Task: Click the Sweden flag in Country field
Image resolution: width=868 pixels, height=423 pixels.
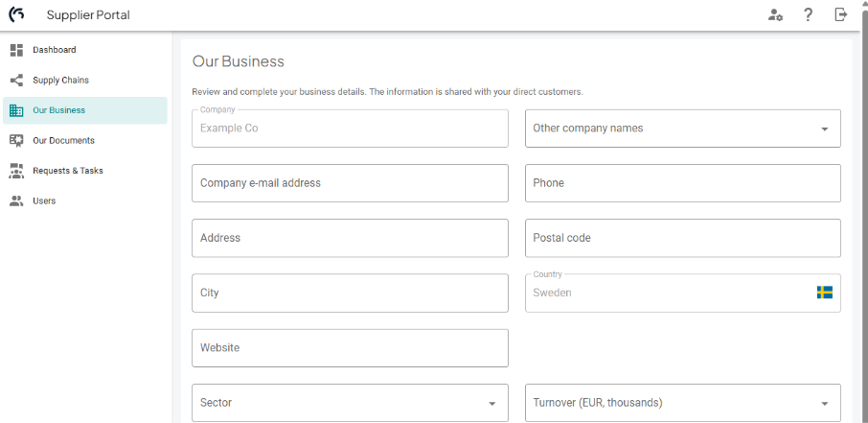Action: click(824, 293)
